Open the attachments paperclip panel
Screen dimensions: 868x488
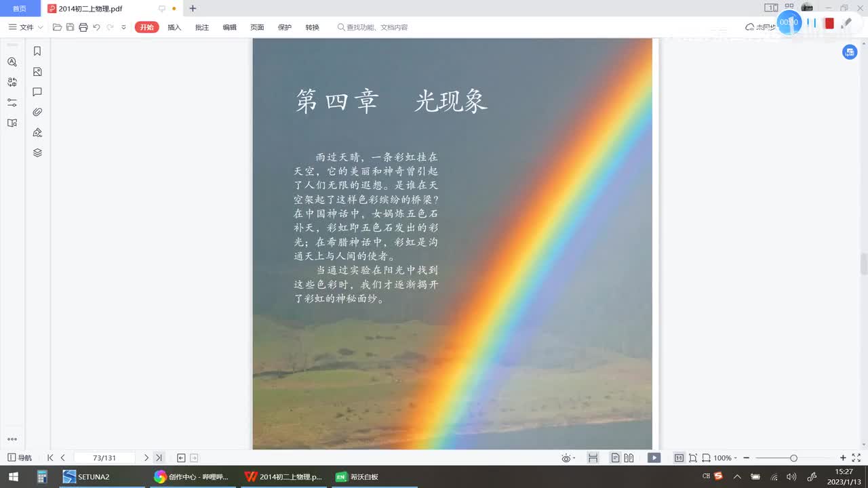pyautogui.click(x=37, y=112)
